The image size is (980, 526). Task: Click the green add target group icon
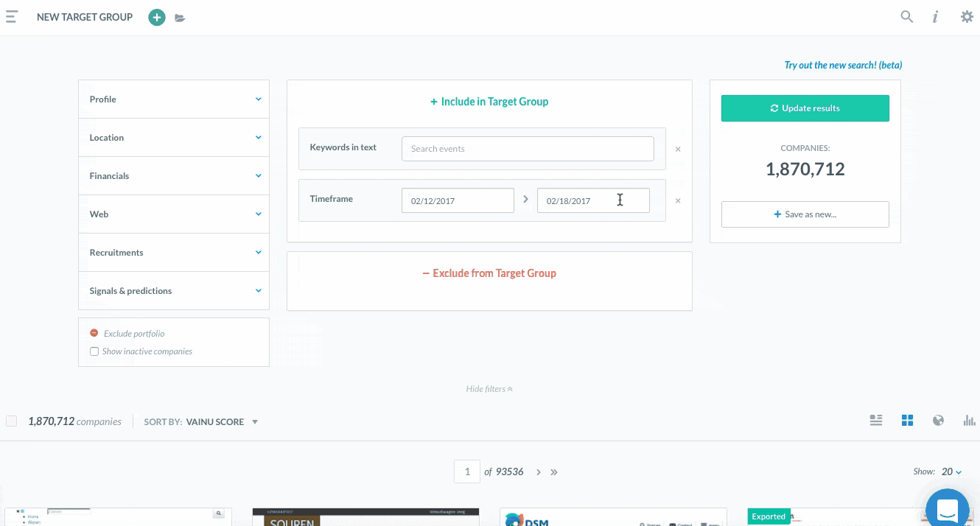[156, 18]
